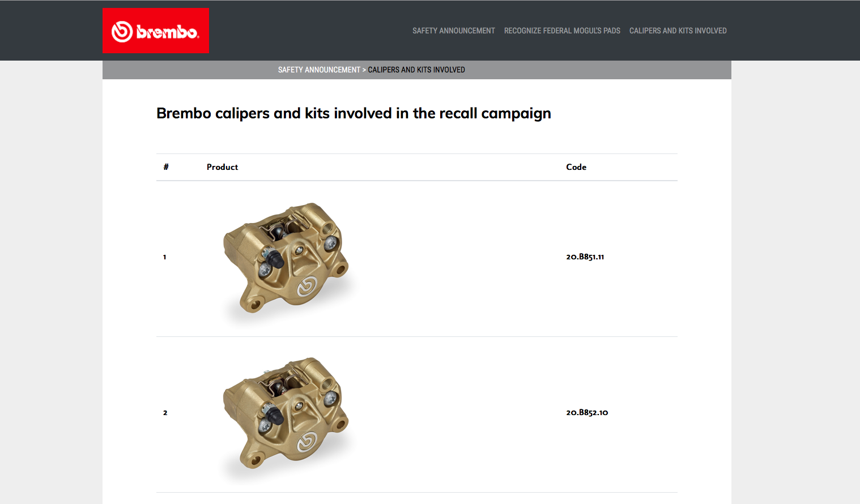Click the Code column header
The image size is (860, 504).
[x=576, y=167]
